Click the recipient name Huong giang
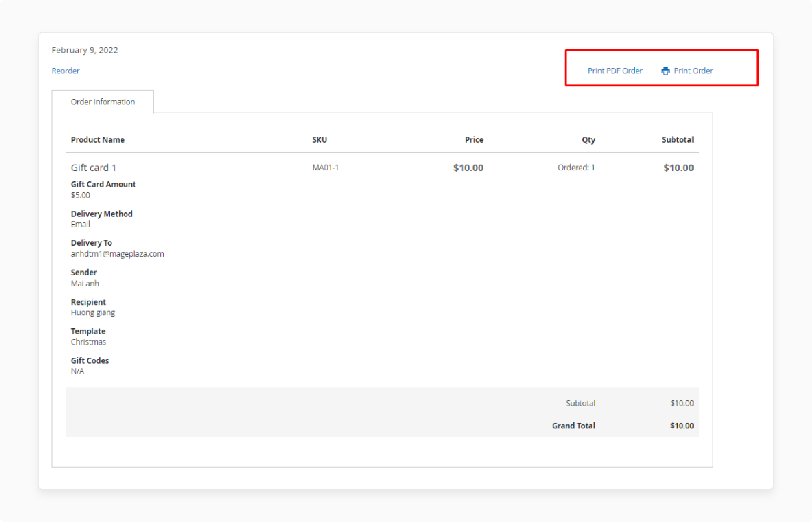 (x=93, y=313)
